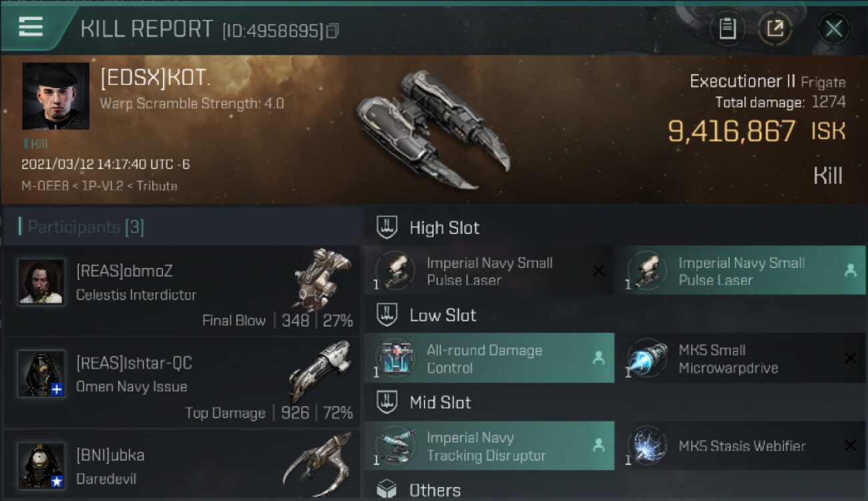868x501 pixels.
Task: Collapse the High Slot section
Action: 614,228
